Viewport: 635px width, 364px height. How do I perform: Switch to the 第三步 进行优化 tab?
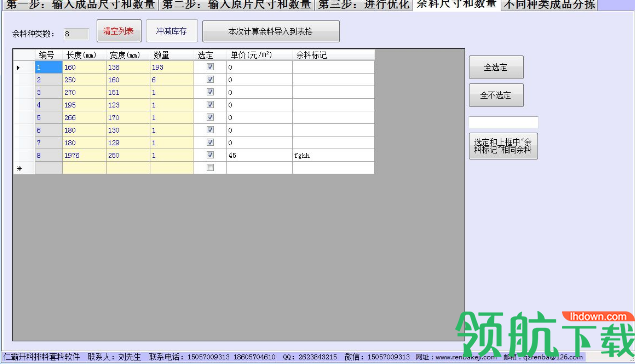pyautogui.click(x=364, y=5)
